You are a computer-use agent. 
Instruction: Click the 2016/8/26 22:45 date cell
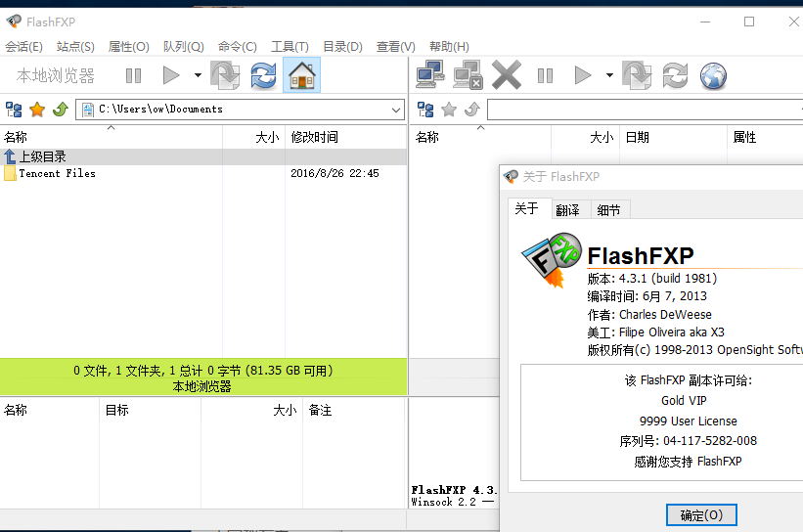(335, 173)
